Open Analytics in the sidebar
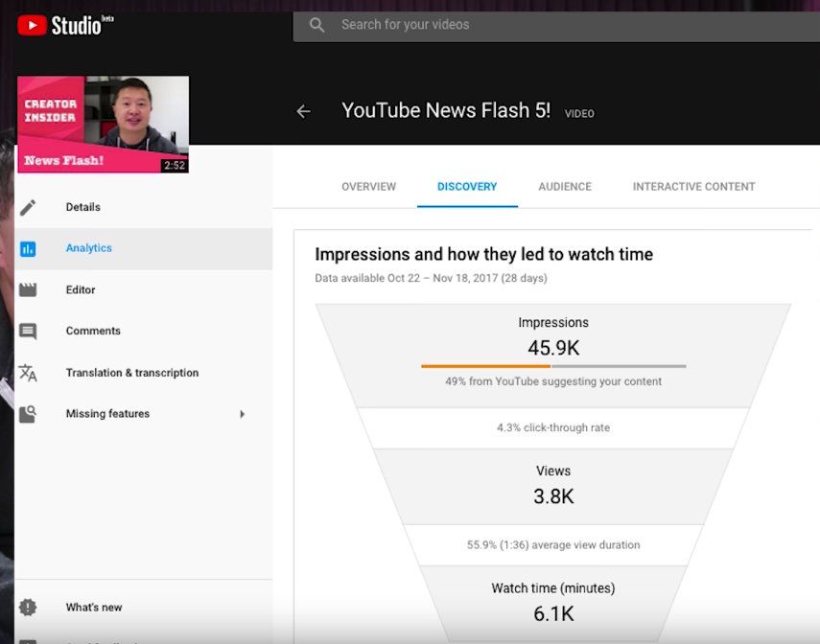 coord(143,248)
